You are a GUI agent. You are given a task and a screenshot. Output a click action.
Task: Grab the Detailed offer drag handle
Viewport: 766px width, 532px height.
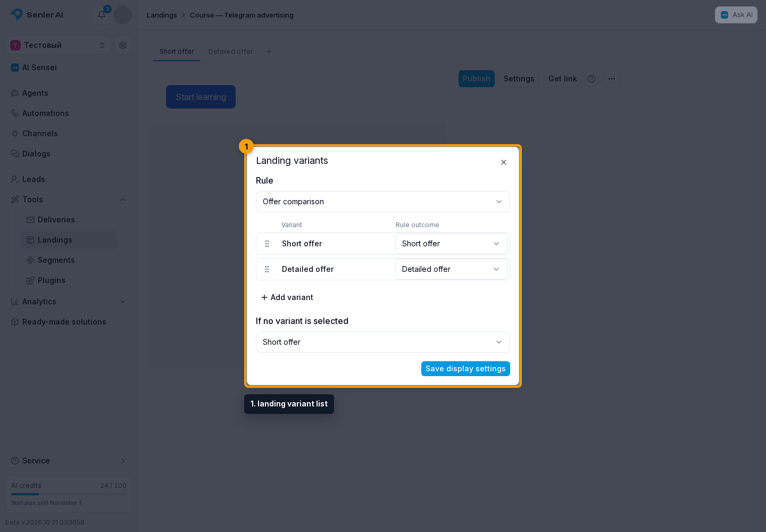267,269
